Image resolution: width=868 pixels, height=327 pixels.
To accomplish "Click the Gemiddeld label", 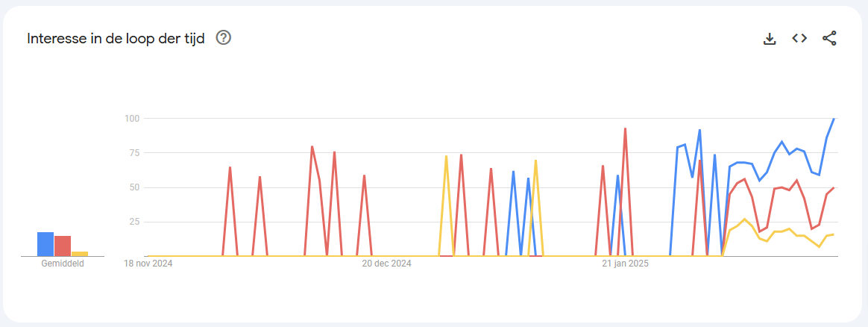I will click(63, 264).
